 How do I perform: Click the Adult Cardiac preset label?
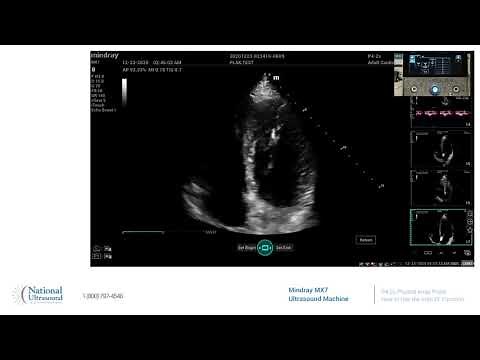tap(381, 62)
